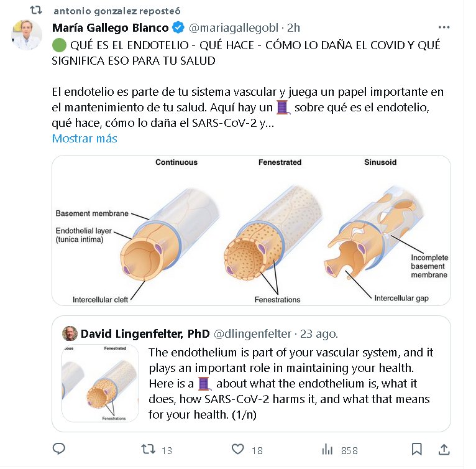Like the tweet with the heart icon
Screen dimensions: 476x469
click(x=238, y=449)
